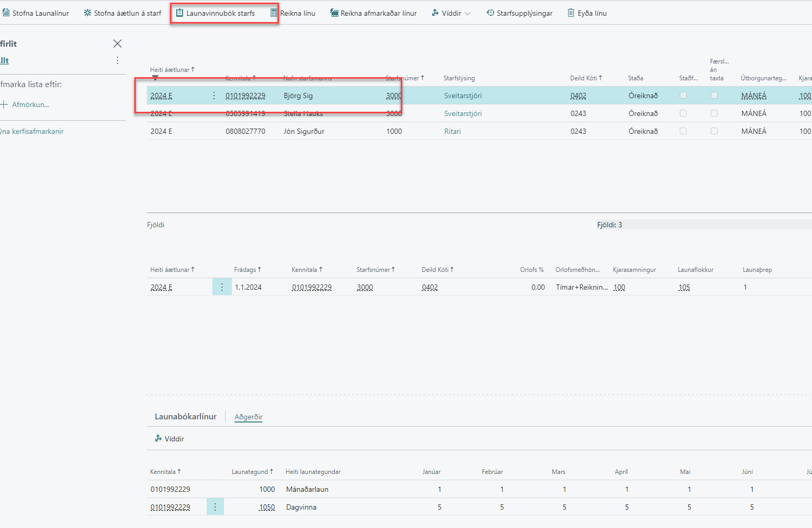
Task: Close the filter pane with the X
Action: point(117,44)
